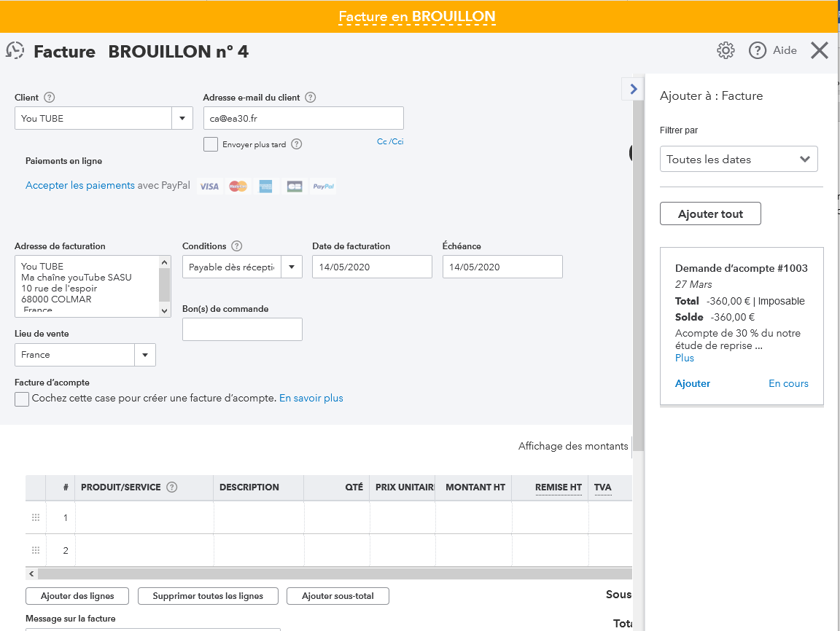This screenshot has width=840, height=631.
Task: Click the Date de facturation field
Action: coord(372,267)
